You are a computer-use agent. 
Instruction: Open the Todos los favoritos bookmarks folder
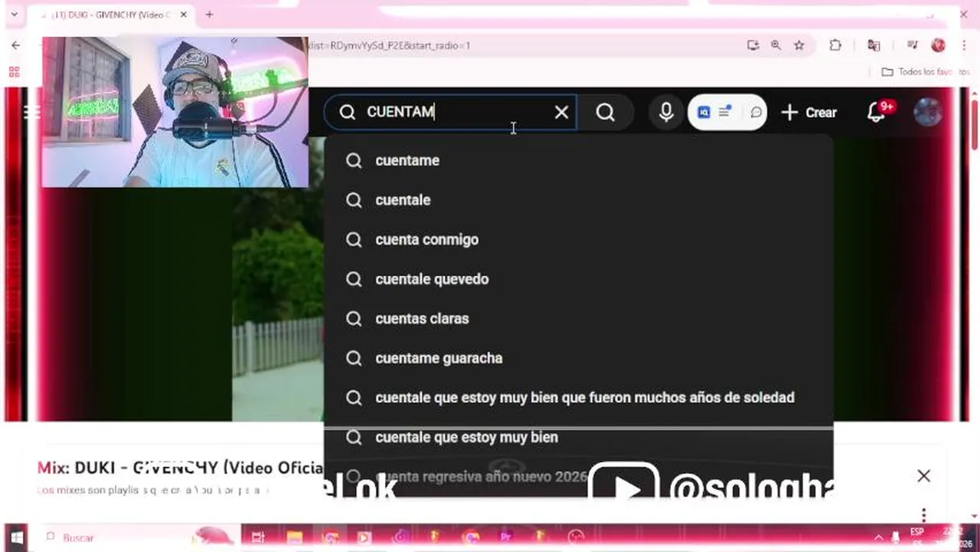[x=925, y=72]
